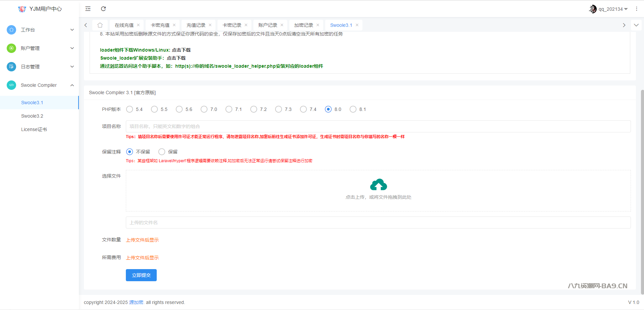Click the page vertical scrollbar
Screen dimensions: 644x310
tap(642, 191)
